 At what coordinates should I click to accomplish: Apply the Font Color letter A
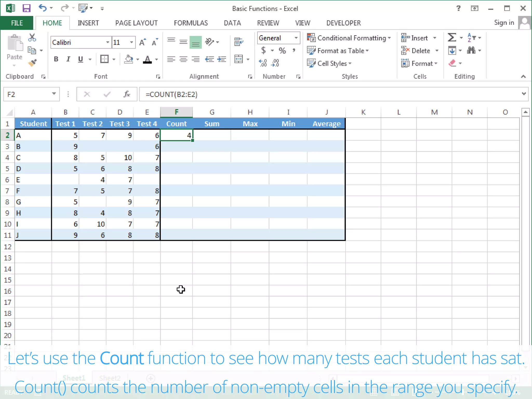point(148,59)
